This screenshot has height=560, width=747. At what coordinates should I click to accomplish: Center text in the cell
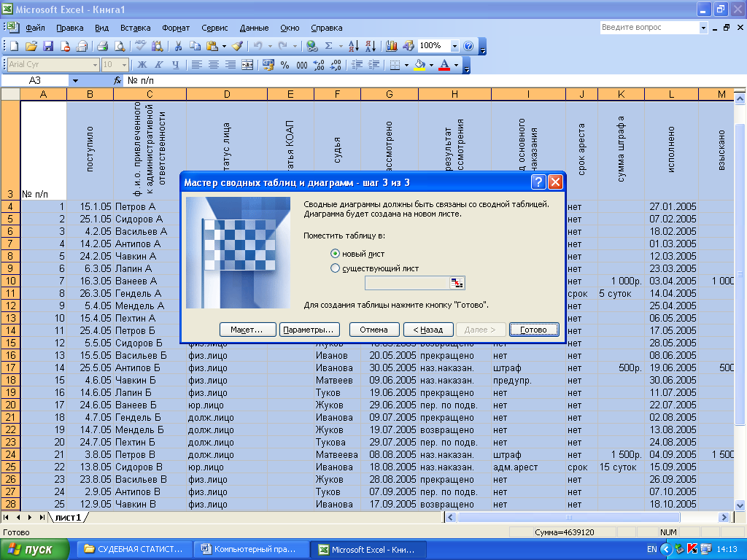(x=214, y=64)
